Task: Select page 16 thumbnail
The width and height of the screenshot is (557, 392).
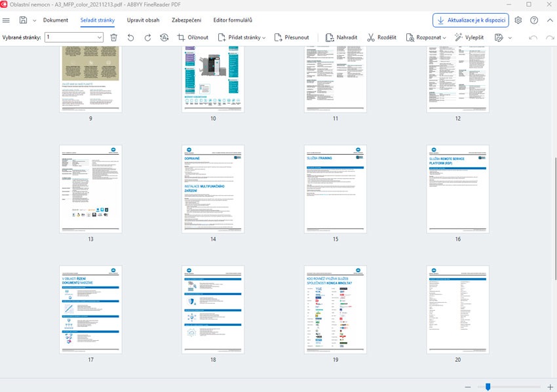Action: pyautogui.click(x=458, y=189)
